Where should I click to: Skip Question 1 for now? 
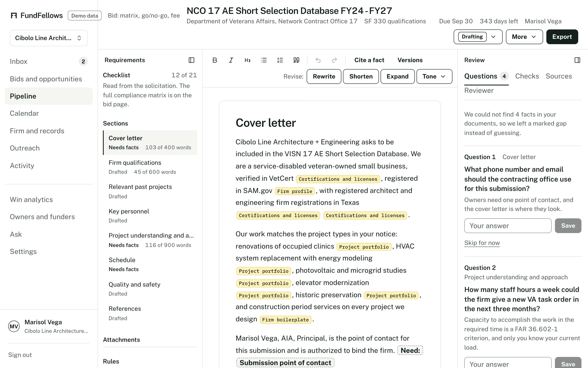pos(482,243)
